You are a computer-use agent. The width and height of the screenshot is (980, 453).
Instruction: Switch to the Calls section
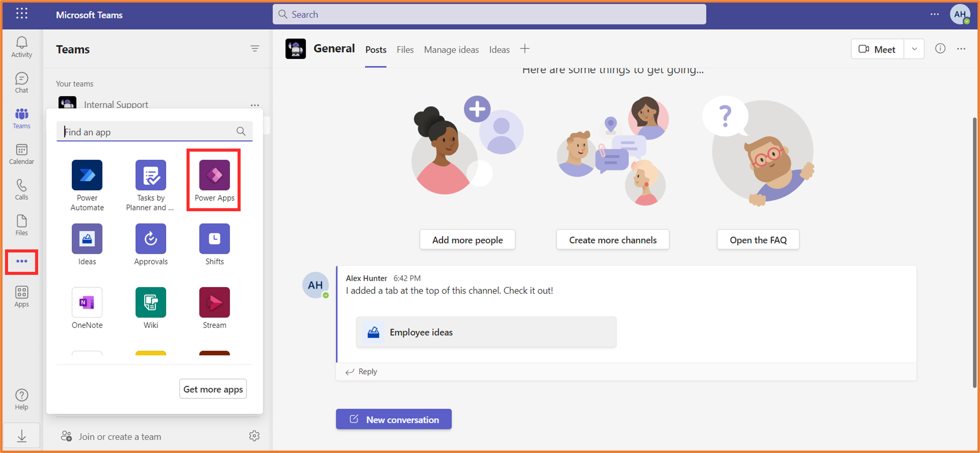point(21,189)
